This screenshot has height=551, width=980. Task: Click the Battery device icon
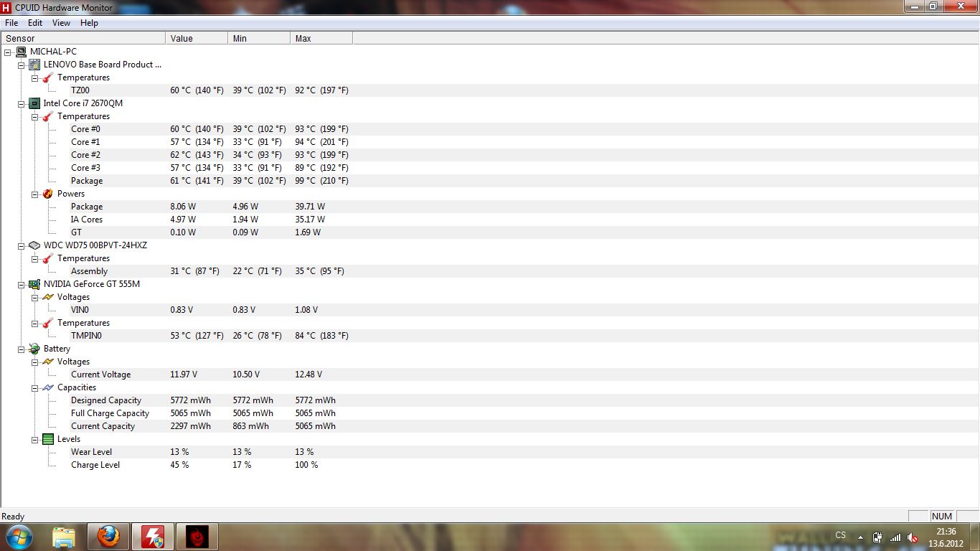click(x=34, y=349)
